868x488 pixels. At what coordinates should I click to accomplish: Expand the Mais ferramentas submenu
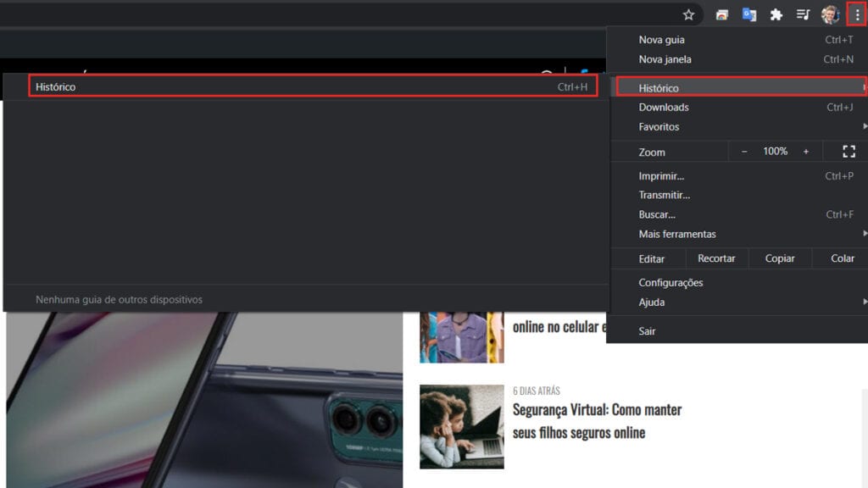tap(738, 234)
